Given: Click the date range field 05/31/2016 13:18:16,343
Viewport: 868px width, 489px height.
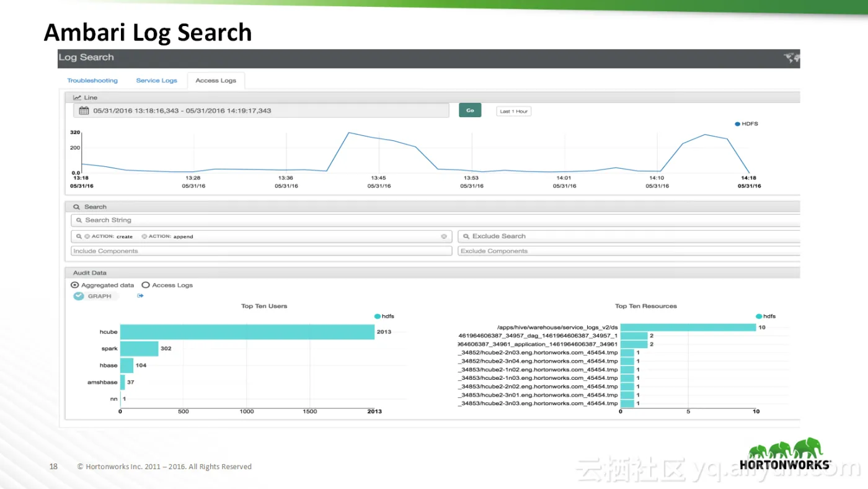Looking at the screenshot, I should tap(261, 110).
